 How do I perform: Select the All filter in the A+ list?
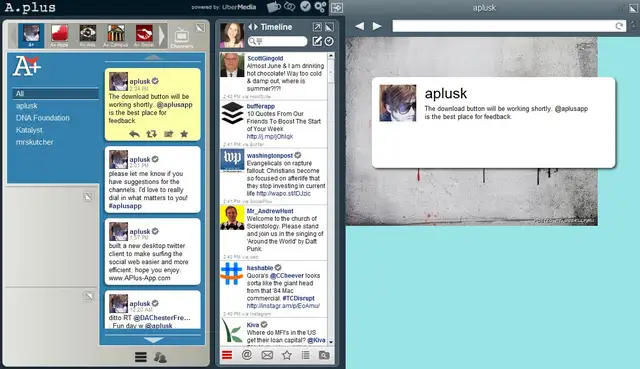55,93
